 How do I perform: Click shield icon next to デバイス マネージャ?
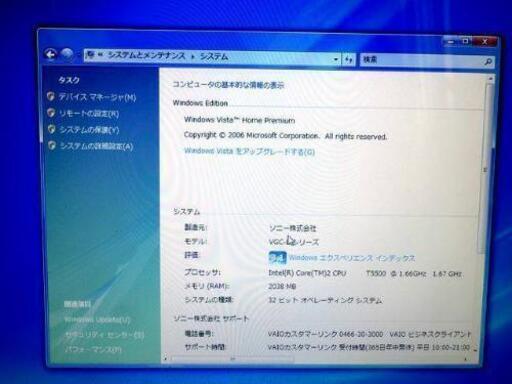click(51, 96)
